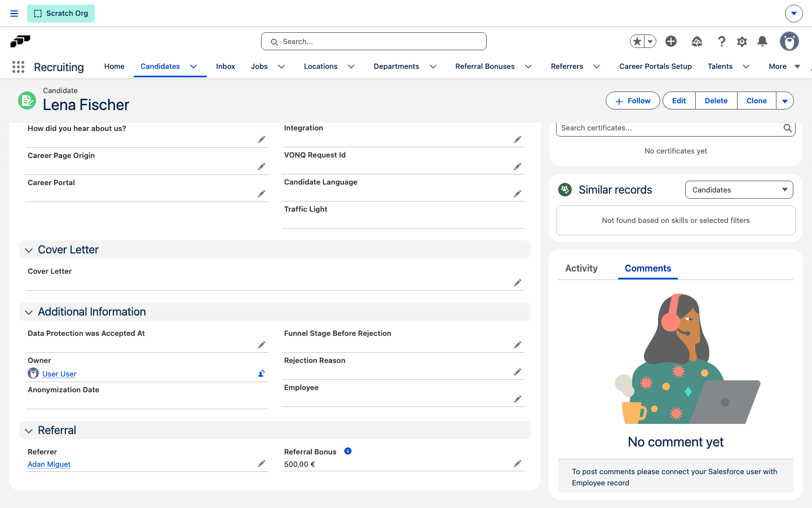The image size is (812, 508).
Task: Edit the Referral Bonus field pencil
Action: pos(518,463)
